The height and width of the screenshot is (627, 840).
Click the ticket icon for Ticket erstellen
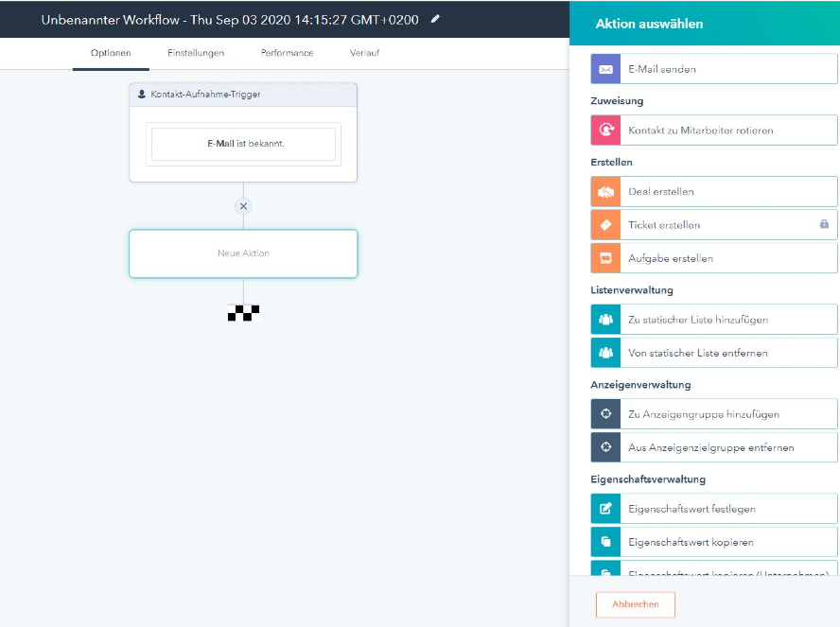(x=605, y=225)
